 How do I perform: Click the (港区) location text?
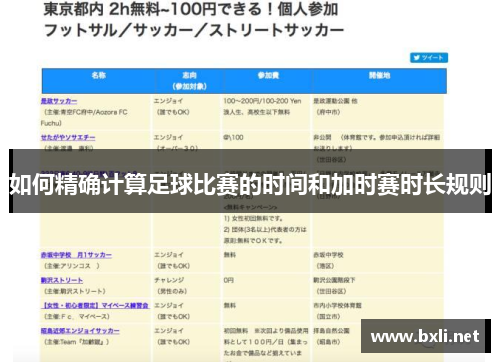click(325, 266)
